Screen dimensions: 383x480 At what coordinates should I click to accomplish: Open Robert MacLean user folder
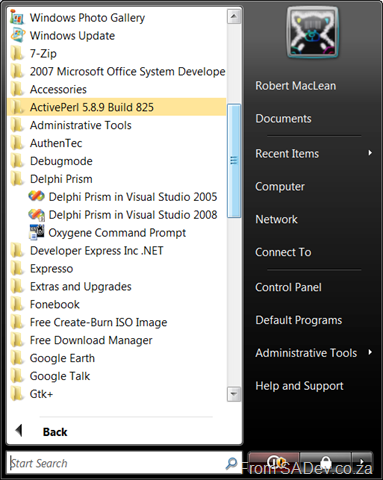295,86
